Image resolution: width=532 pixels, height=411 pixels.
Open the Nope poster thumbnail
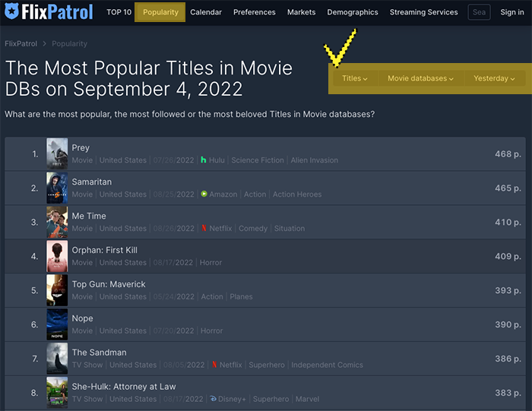click(57, 324)
